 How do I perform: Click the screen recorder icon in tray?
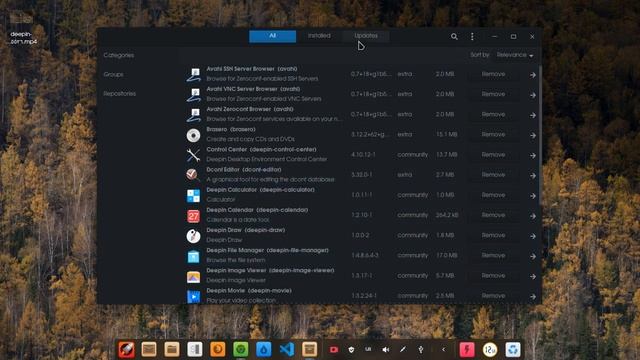[x=333, y=349]
